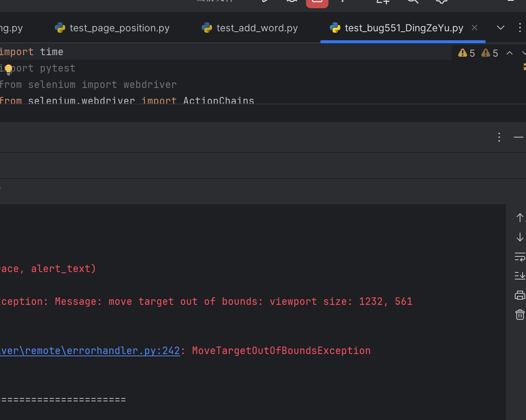
Task: Open editor tab options three-dot menu
Action: click(x=520, y=28)
